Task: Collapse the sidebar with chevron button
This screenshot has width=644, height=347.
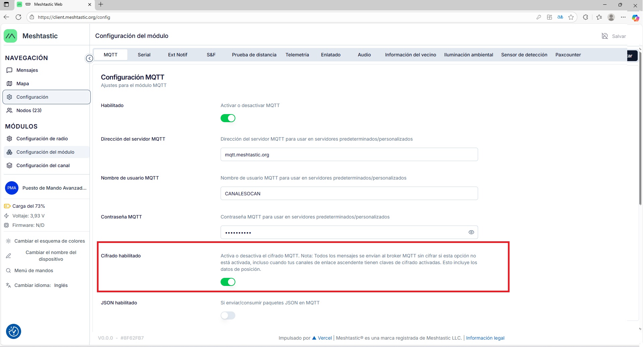Action: [90, 58]
